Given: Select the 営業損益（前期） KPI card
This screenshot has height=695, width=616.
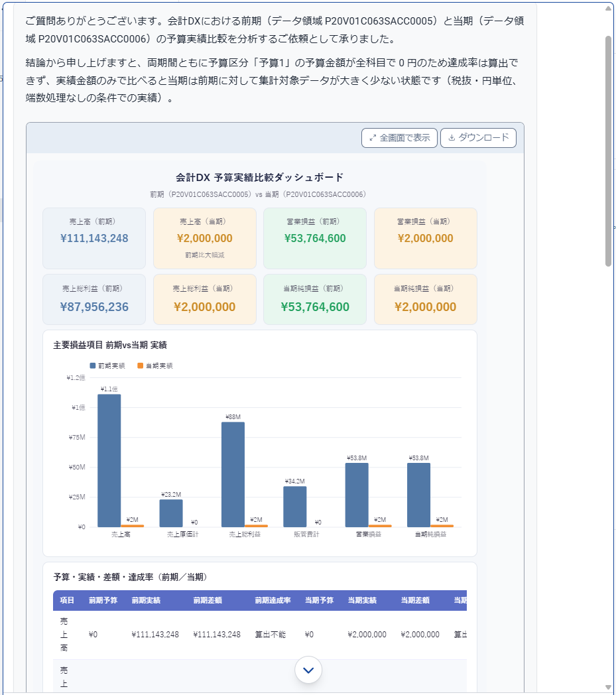Looking at the screenshot, I should [x=315, y=239].
